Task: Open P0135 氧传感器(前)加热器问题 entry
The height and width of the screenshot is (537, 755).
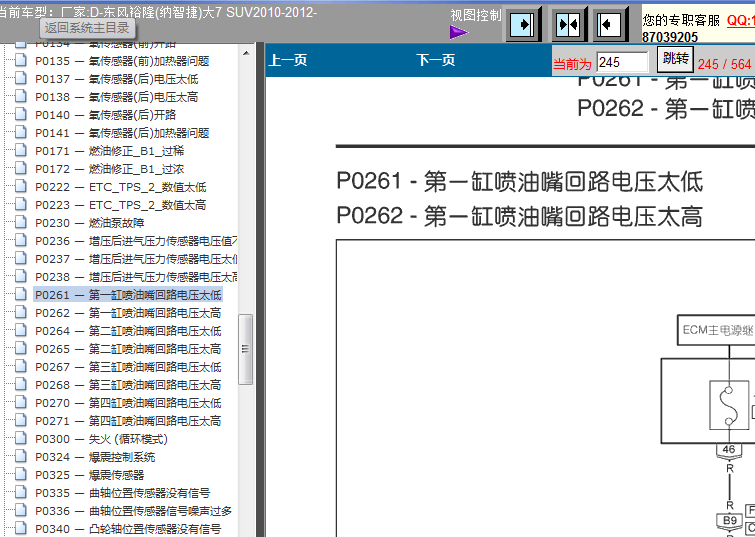Action: tap(122, 61)
